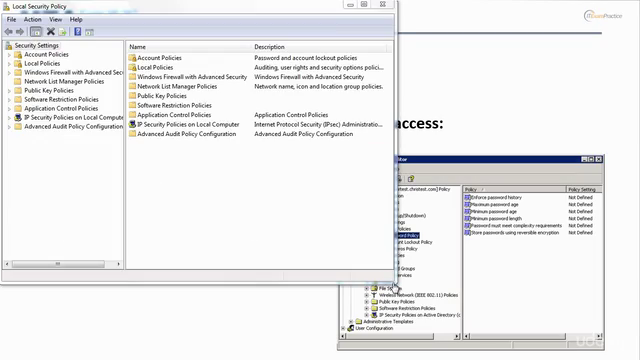640x360 pixels.
Task: Expand User Configuration in background editor tree
Action: (343, 328)
